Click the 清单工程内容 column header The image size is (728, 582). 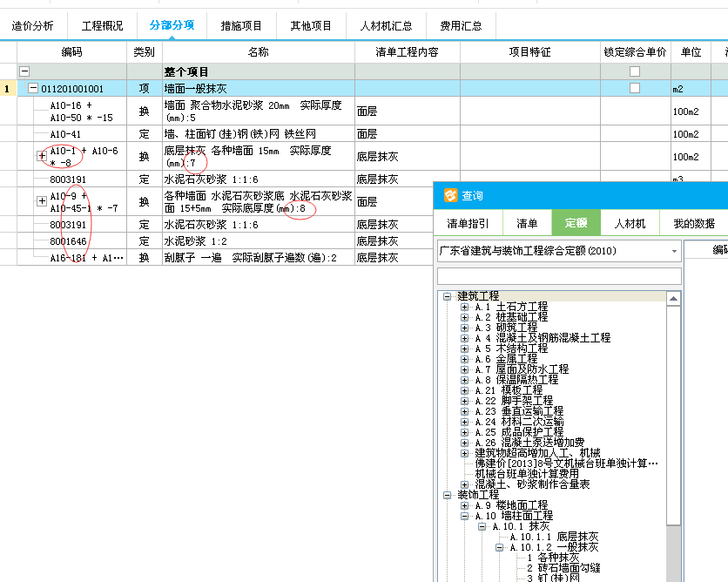tap(408, 52)
